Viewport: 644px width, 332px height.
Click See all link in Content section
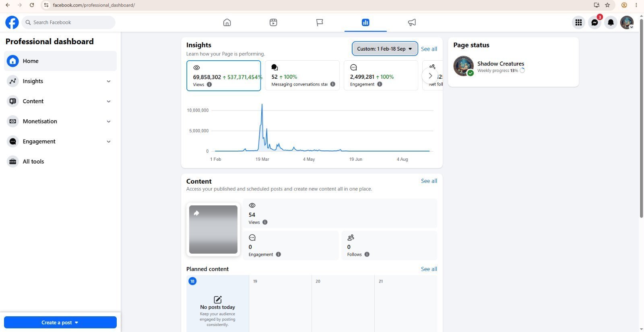click(429, 181)
